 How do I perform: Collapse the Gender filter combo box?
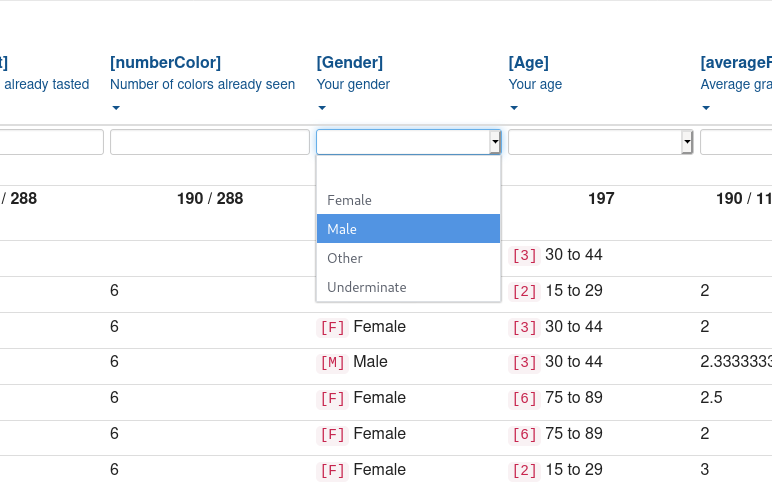494,143
